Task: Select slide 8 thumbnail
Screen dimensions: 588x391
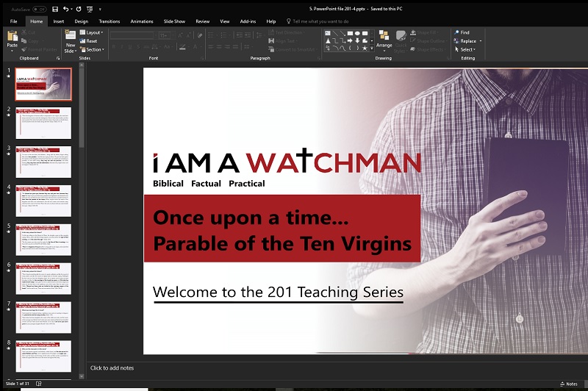Action: tap(43, 356)
